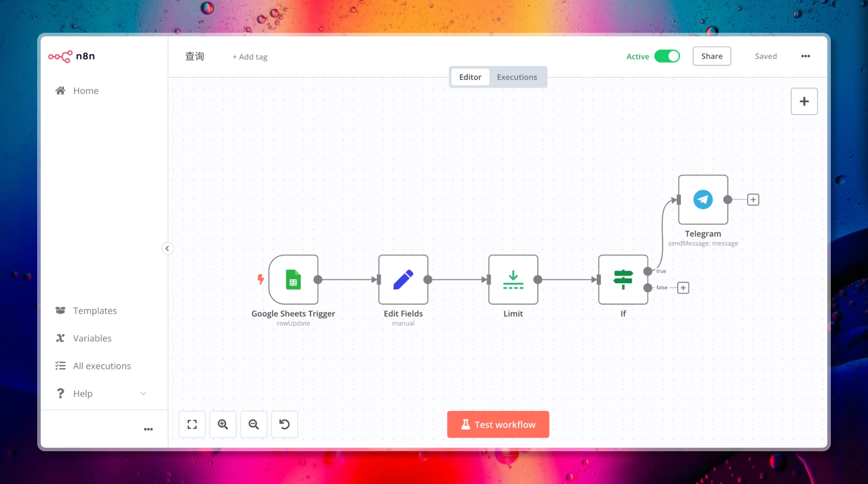Click the trigger lightning bolt icon
The image size is (868, 484).
tap(261, 279)
